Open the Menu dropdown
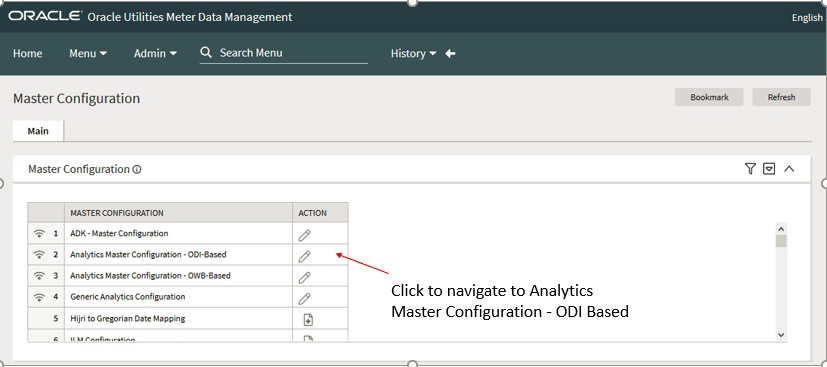Image resolution: width=827 pixels, height=367 pixels. point(88,53)
